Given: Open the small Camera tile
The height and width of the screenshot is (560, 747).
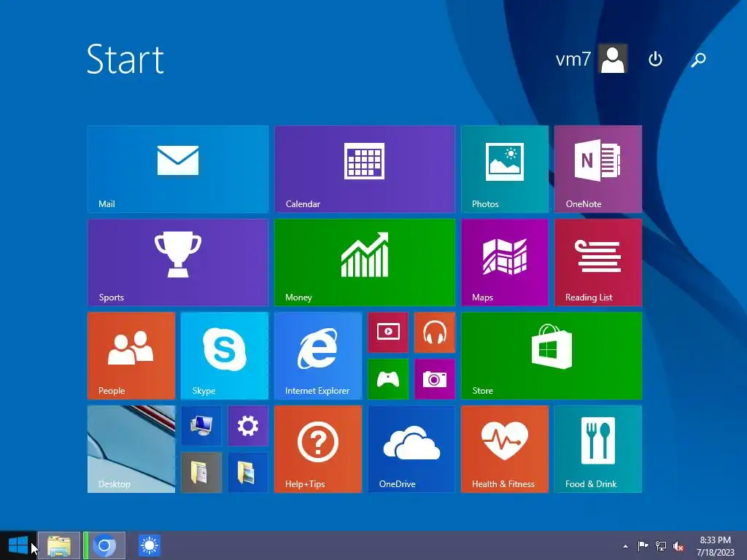Looking at the screenshot, I should tap(435, 379).
